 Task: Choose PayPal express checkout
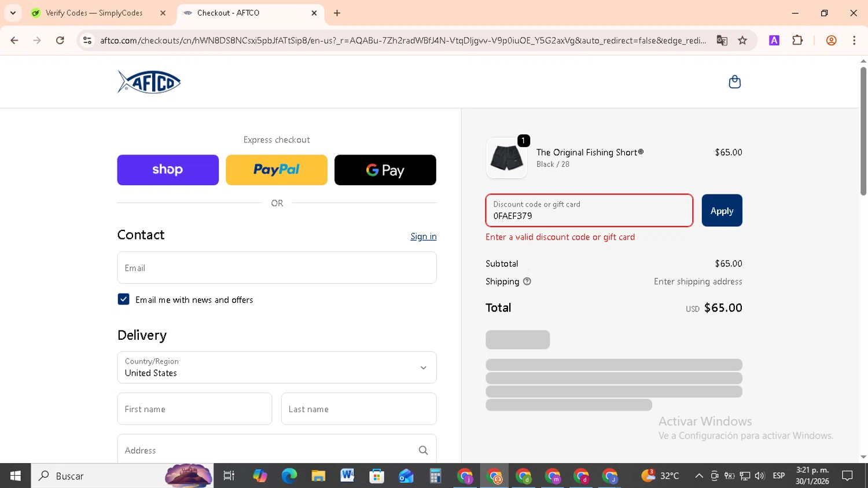(277, 170)
